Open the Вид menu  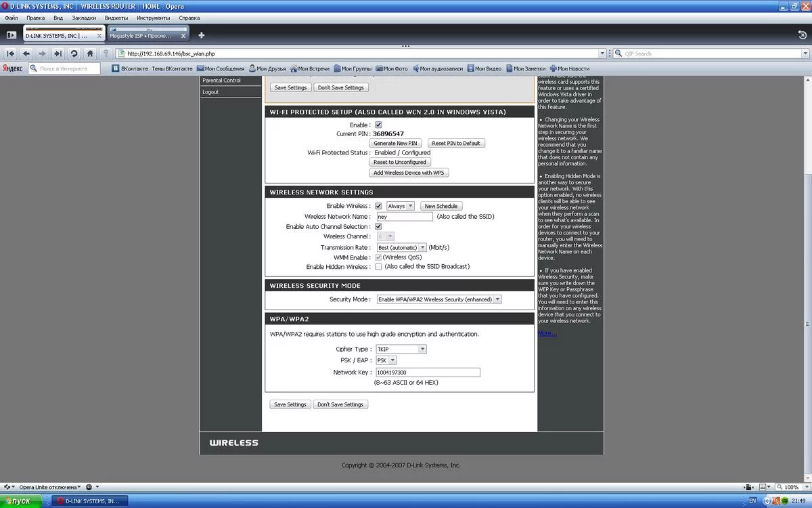pyautogui.click(x=58, y=18)
